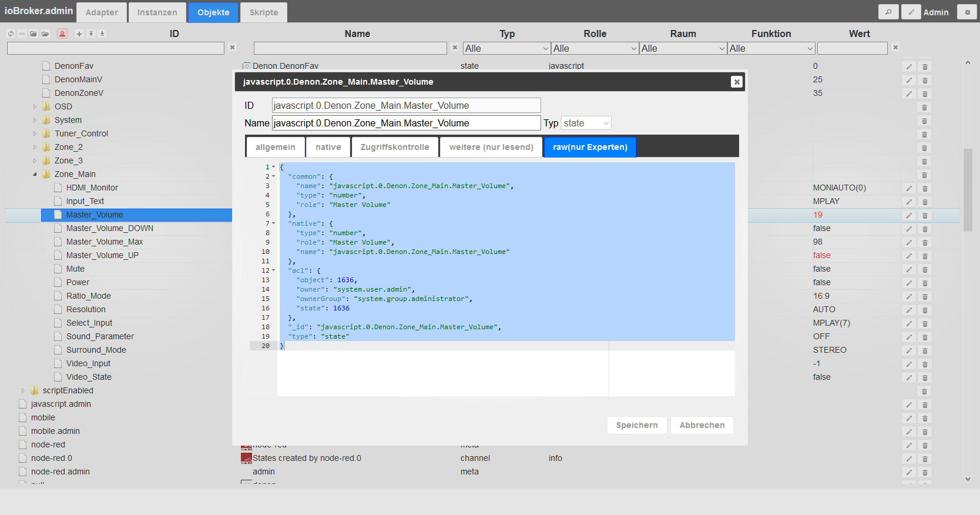Clear the ID filter with x button

point(233,48)
